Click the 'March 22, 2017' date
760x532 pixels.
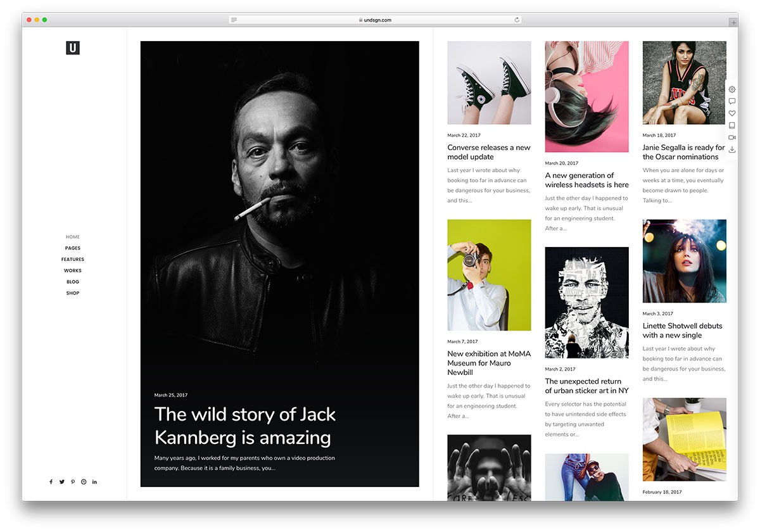[x=463, y=136]
